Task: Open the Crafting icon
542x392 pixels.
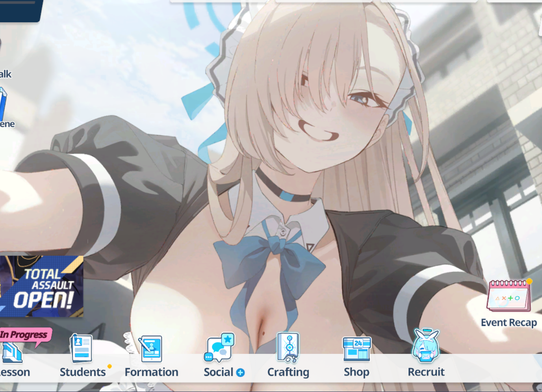Action: 288,347
